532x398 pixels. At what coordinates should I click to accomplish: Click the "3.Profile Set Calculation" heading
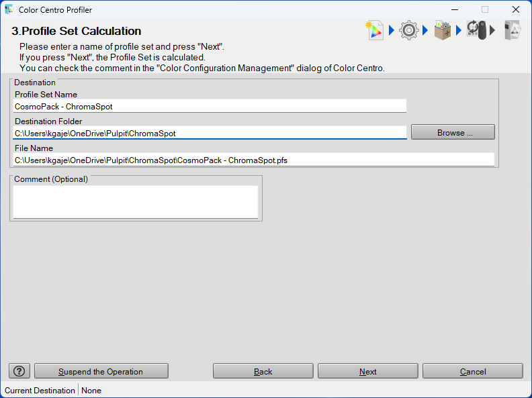point(77,31)
